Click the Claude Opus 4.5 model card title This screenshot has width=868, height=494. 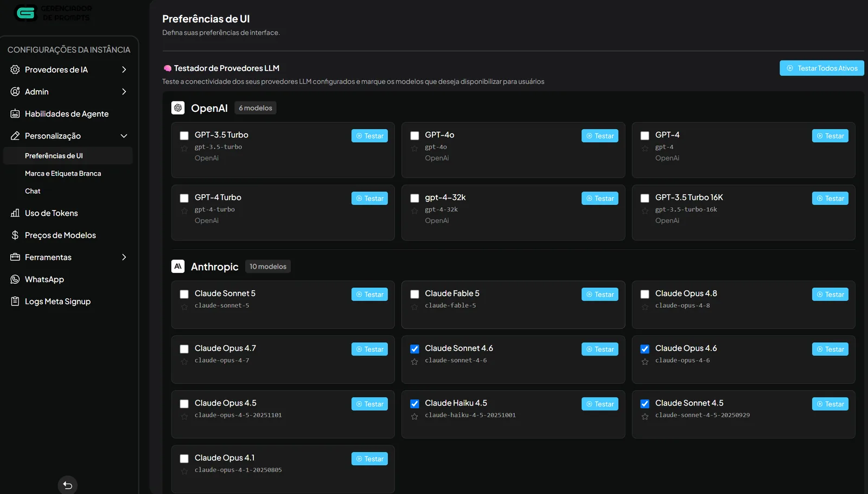[226, 403]
